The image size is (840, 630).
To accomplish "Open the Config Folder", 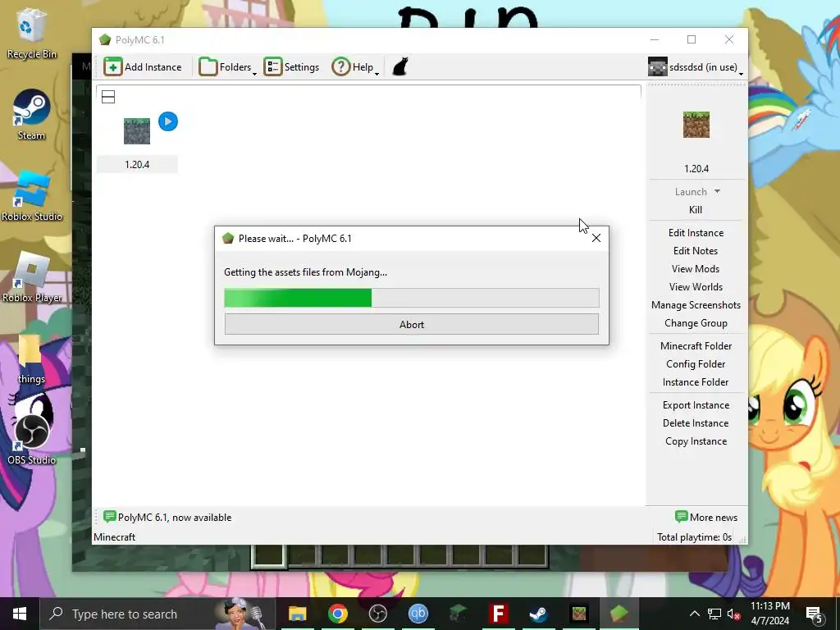I will (x=696, y=363).
